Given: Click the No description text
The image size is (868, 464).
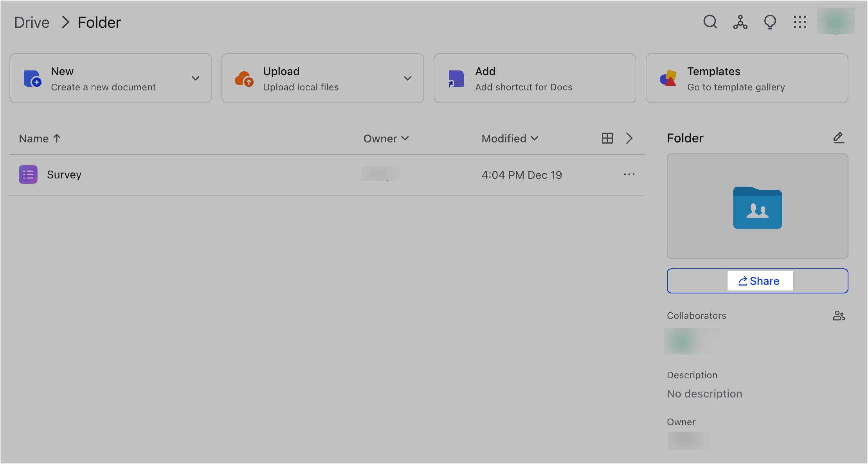Looking at the screenshot, I should pyautogui.click(x=704, y=394).
